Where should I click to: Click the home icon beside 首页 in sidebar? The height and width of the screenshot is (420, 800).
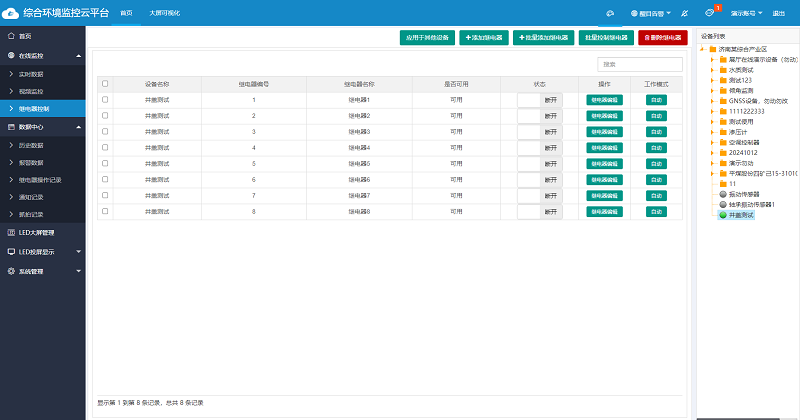tap(11, 35)
